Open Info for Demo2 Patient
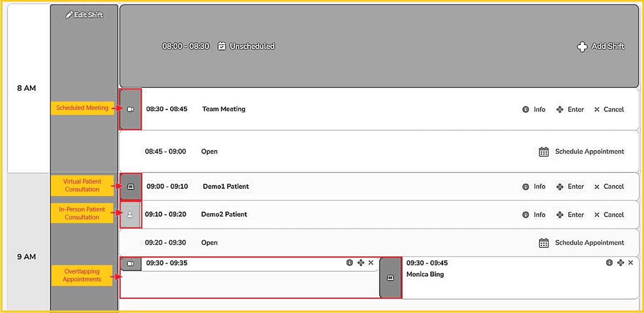 pyautogui.click(x=534, y=215)
